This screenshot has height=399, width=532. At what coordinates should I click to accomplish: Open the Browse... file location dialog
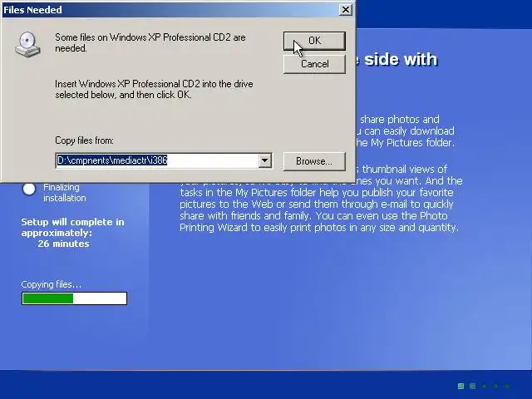pos(314,161)
